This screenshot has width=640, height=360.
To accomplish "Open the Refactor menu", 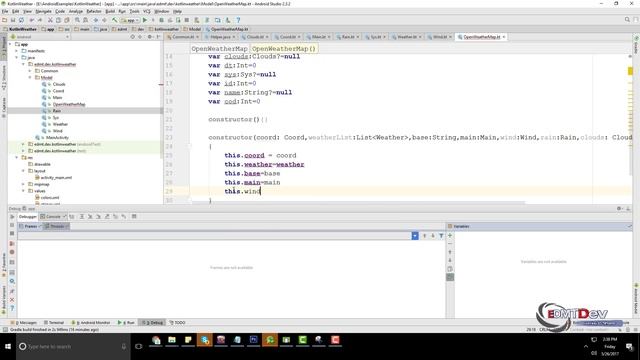I will (x=94, y=11).
